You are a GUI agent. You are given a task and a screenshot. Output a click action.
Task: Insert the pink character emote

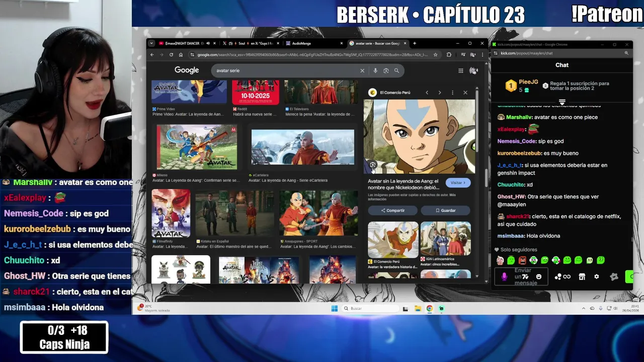[500, 260]
